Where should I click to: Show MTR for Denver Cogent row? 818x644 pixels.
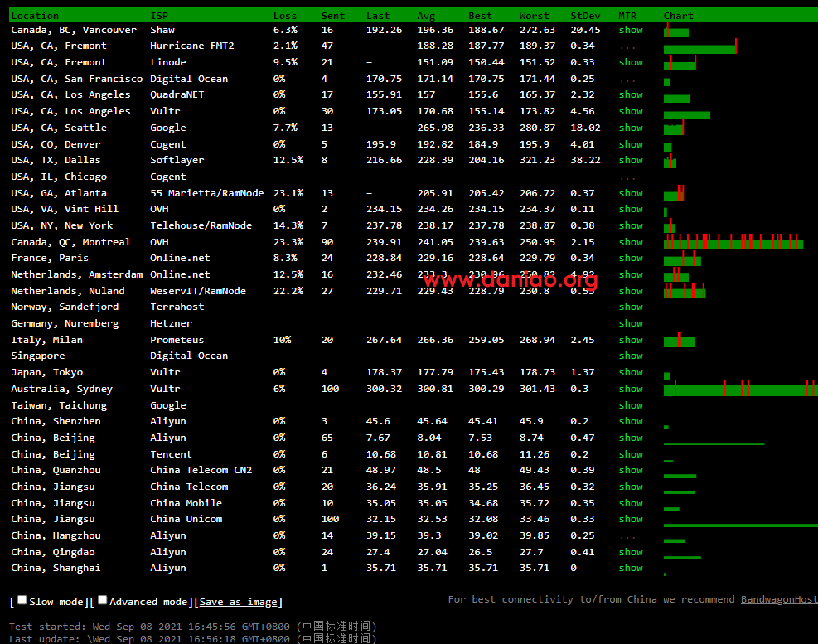[631, 144]
